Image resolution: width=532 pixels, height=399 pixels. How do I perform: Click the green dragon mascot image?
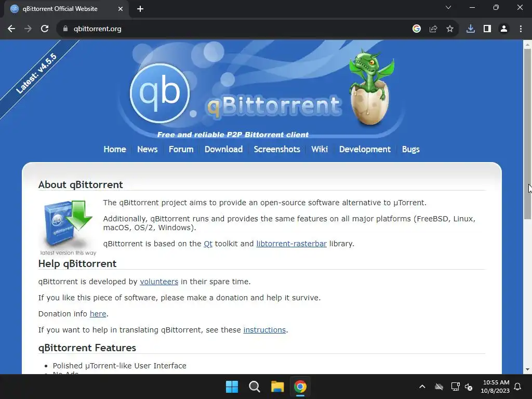point(371,87)
